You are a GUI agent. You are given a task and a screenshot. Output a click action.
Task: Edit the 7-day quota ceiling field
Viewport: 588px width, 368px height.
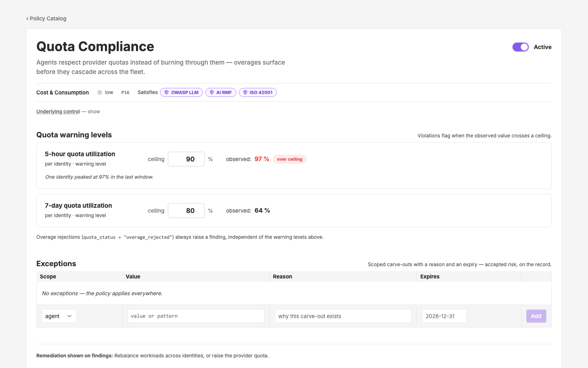[x=186, y=211]
